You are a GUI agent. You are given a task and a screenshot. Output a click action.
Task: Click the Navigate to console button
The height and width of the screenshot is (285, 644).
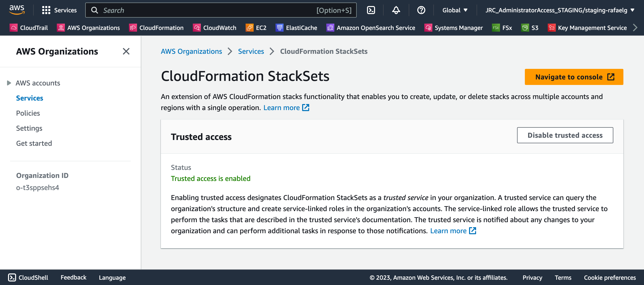tap(574, 77)
